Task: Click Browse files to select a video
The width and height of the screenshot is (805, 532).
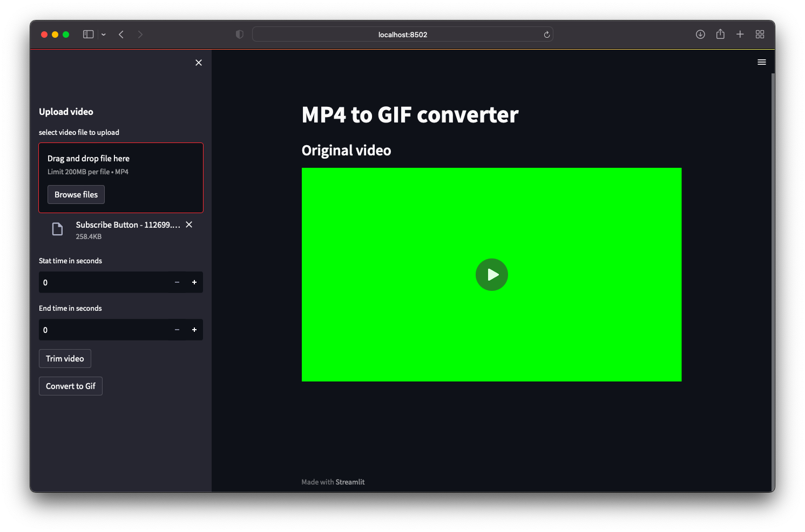Action: click(x=76, y=194)
